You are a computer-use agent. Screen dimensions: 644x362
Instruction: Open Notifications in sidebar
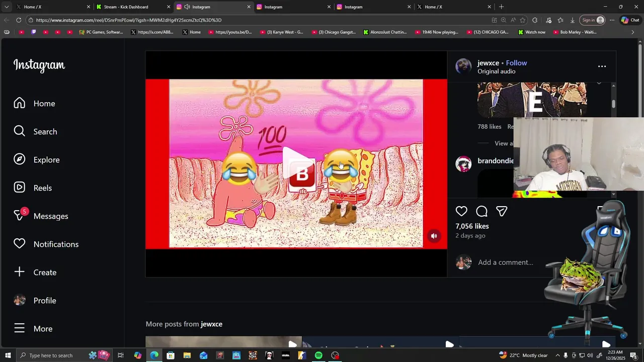click(x=46, y=244)
